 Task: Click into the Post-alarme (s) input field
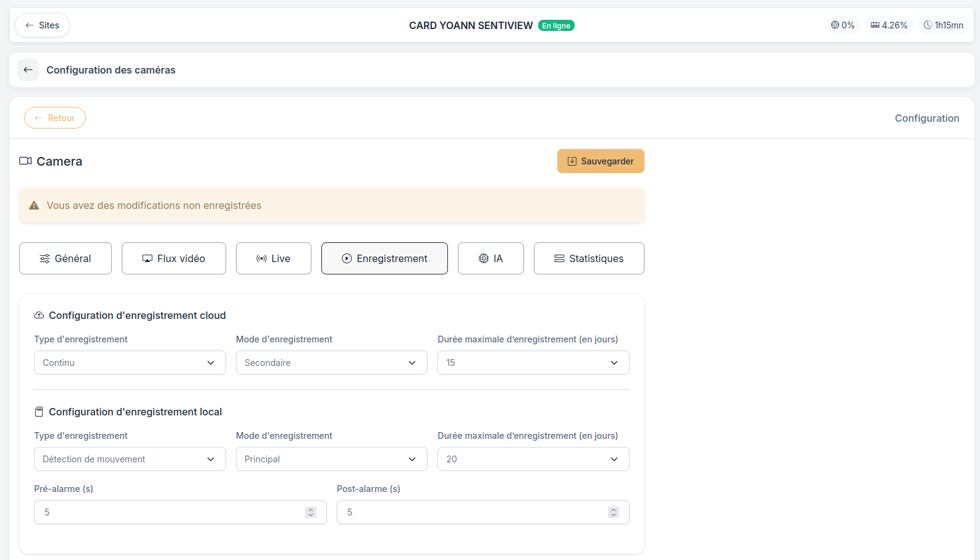click(x=483, y=512)
